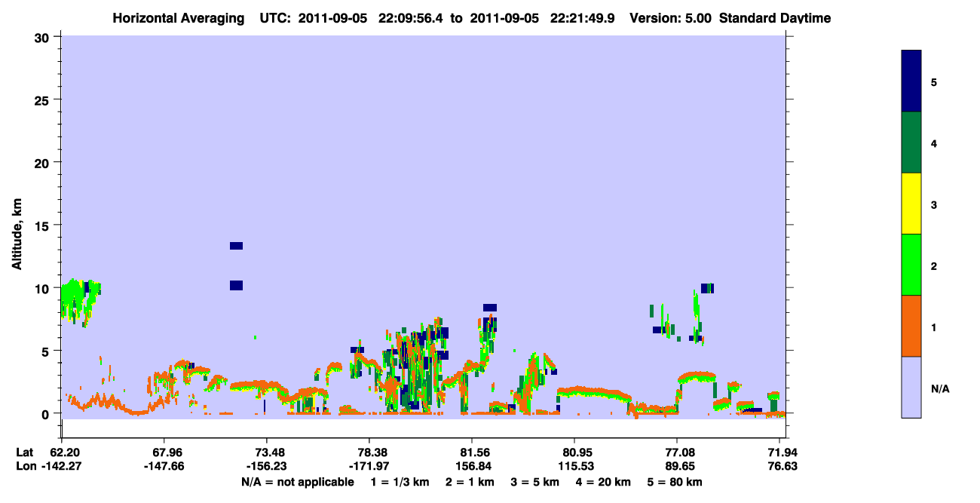Click the legend text '5 = 80 km'
The width and height of the screenshot is (980, 503).
point(674,482)
